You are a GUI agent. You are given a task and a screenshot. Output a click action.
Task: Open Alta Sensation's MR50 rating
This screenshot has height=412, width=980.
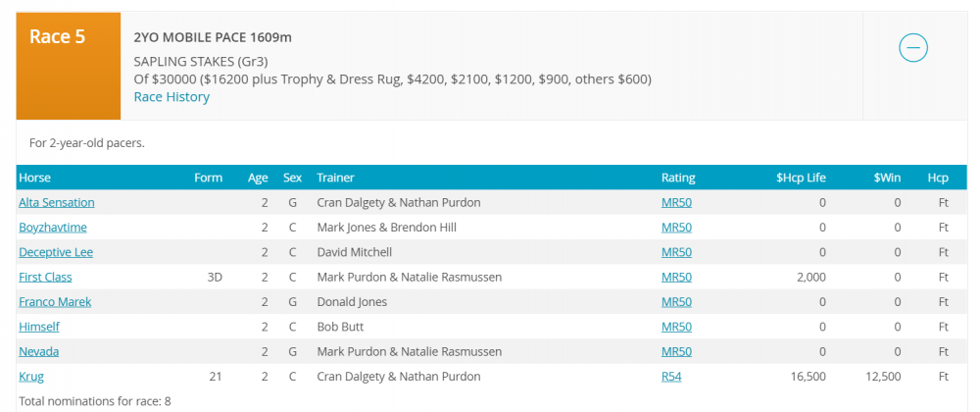coord(677,202)
